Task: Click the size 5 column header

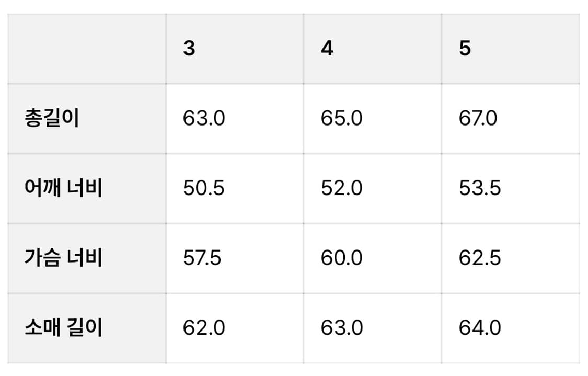Action: pyautogui.click(x=465, y=49)
